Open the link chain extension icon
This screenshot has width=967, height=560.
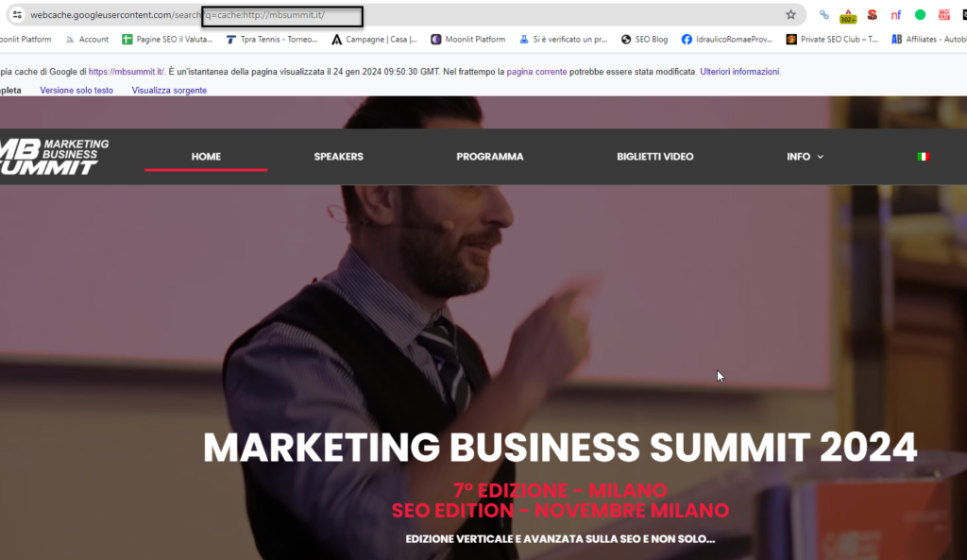pos(823,15)
